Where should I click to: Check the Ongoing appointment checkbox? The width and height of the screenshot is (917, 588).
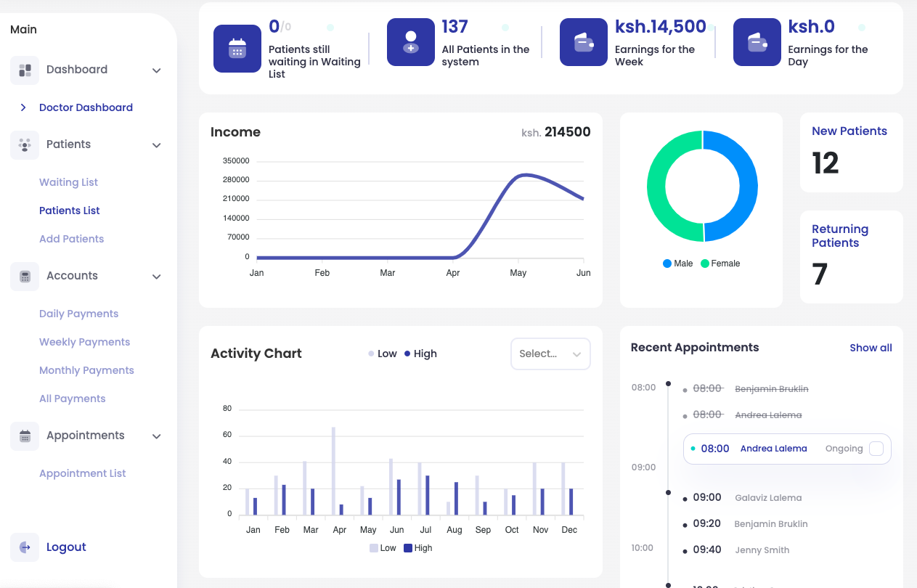(x=876, y=449)
